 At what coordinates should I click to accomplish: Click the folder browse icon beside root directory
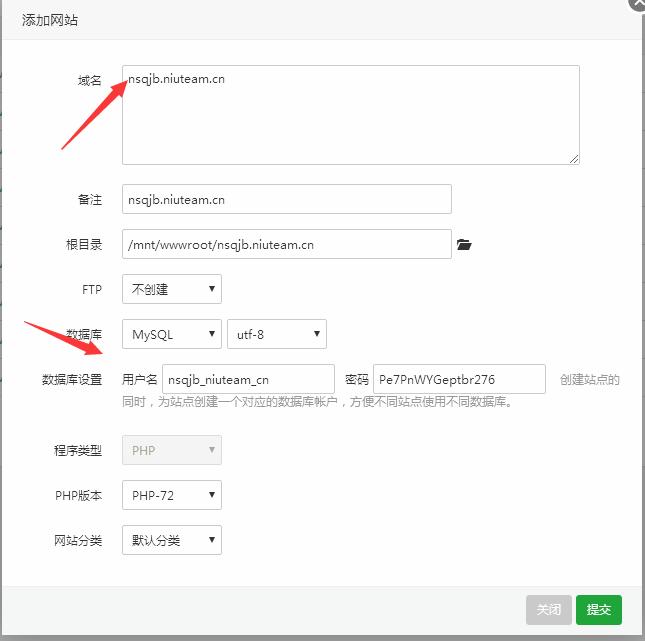pos(464,244)
